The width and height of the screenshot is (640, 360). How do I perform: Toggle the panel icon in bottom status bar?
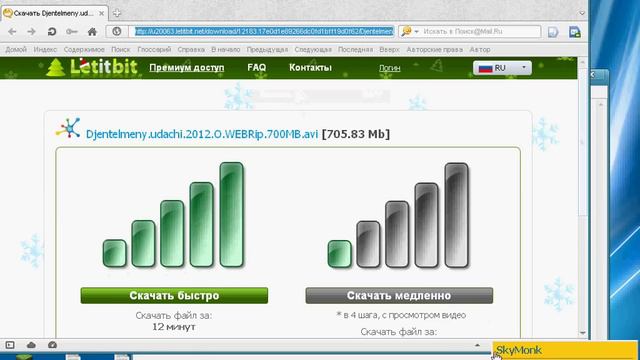click(x=10, y=345)
